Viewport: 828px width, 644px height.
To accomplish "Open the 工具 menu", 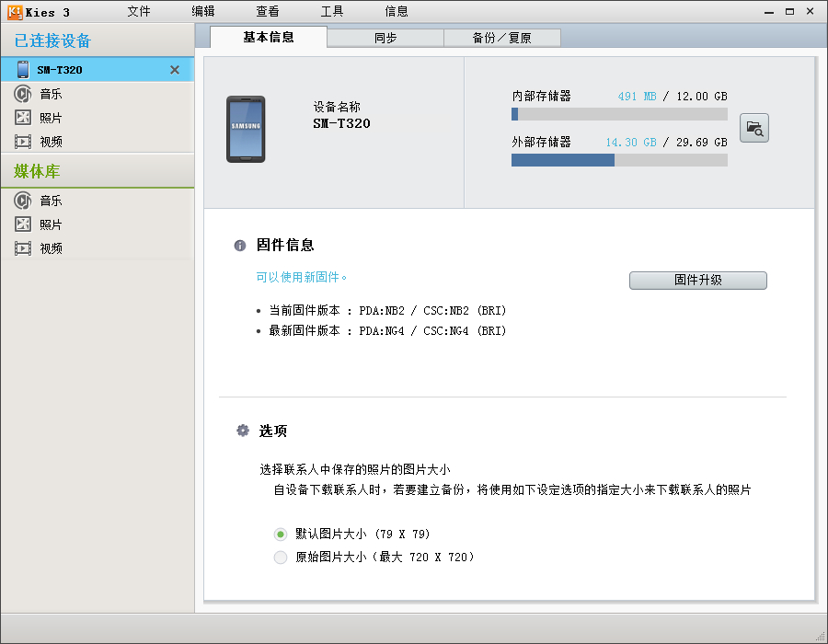I will (332, 12).
